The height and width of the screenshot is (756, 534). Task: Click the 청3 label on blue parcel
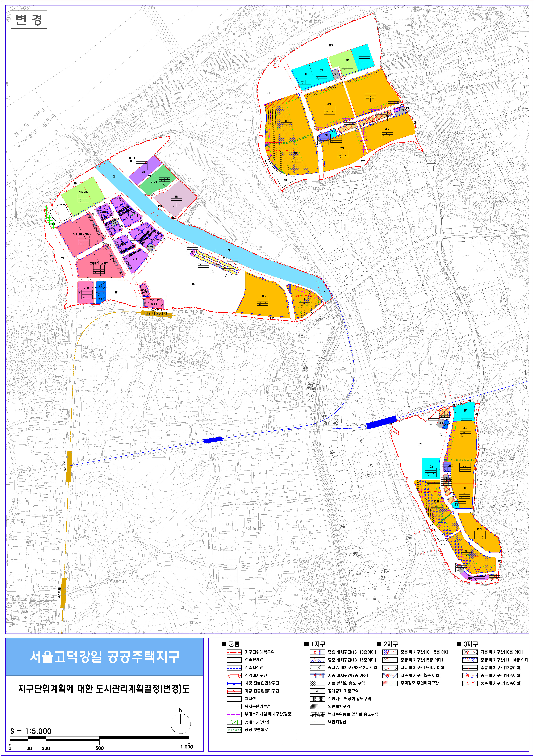pyautogui.click(x=100, y=285)
